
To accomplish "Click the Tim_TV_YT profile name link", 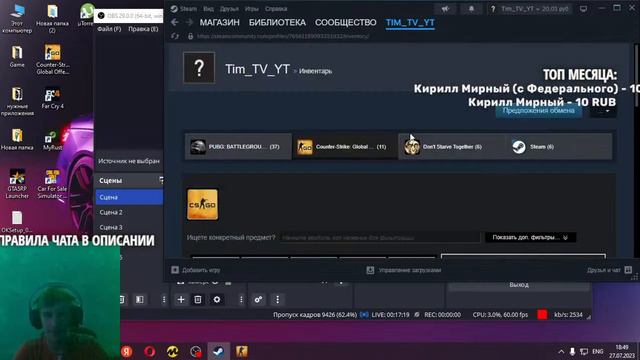I will 258,69.
